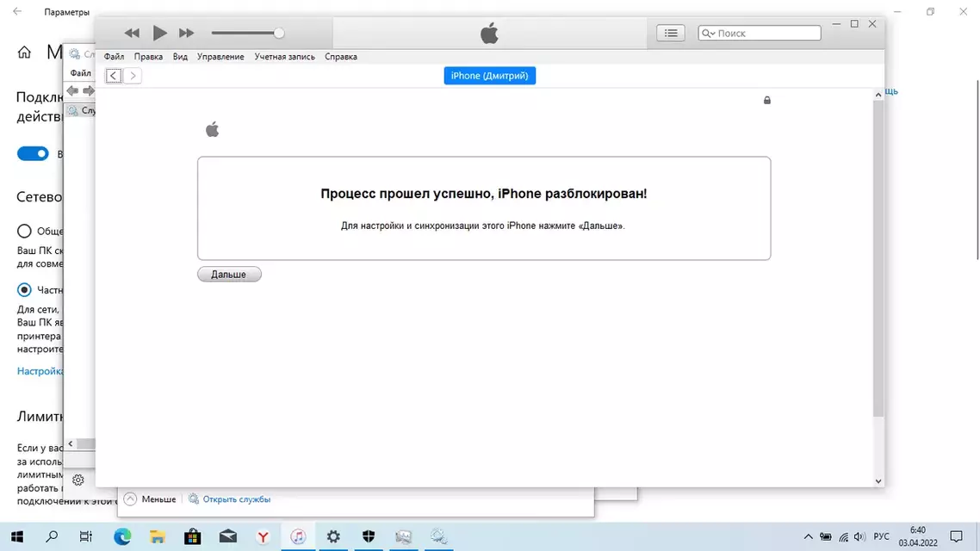The width and height of the screenshot is (980, 551).
Task: Click the gear icon at services window bottom
Action: 78,480
